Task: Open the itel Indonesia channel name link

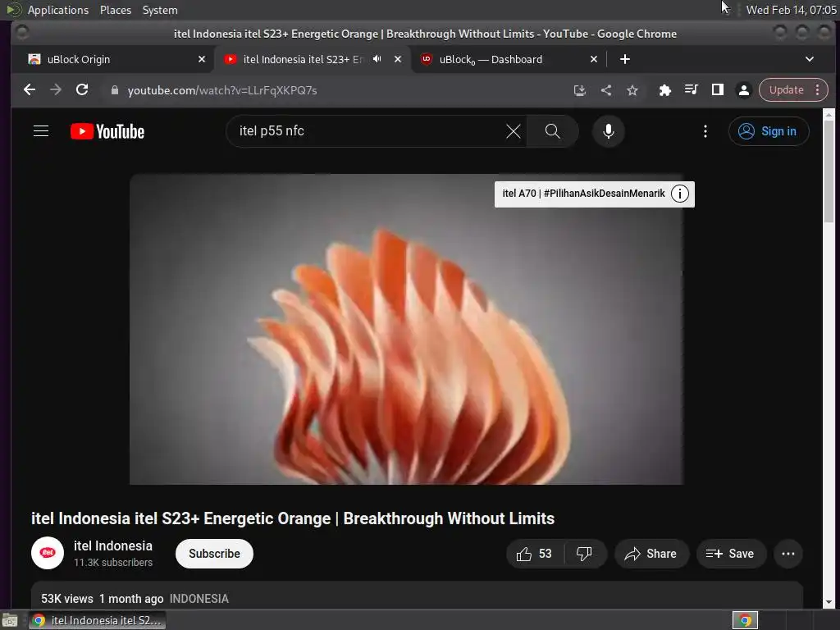Action: pyautogui.click(x=113, y=546)
